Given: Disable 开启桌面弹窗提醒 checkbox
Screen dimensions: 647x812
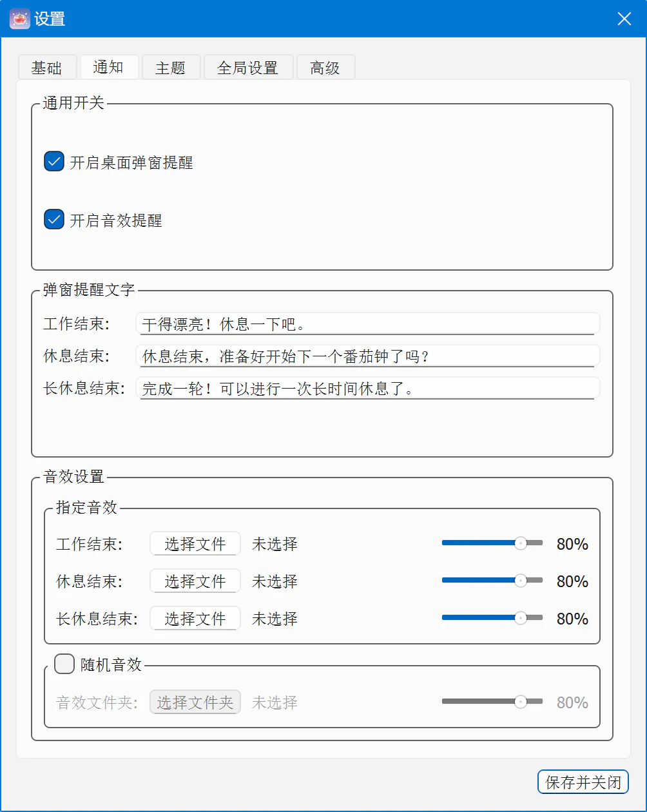Looking at the screenshot, I should (x=54, y=161).
